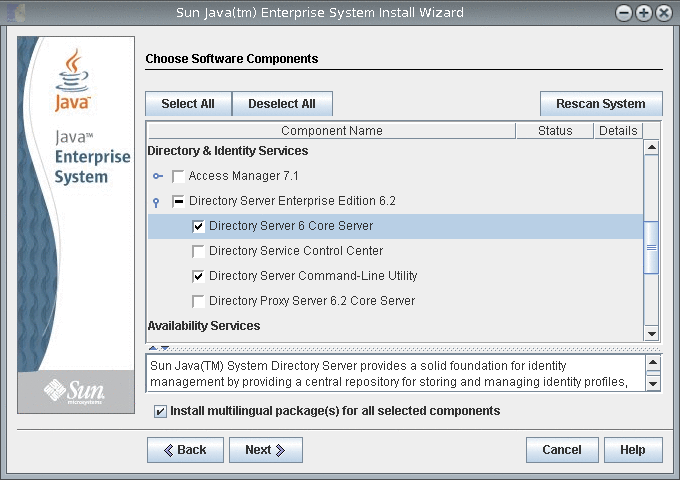Click the Component Name column header
This screenshot has height=480, width=680.
pos(332,131)
